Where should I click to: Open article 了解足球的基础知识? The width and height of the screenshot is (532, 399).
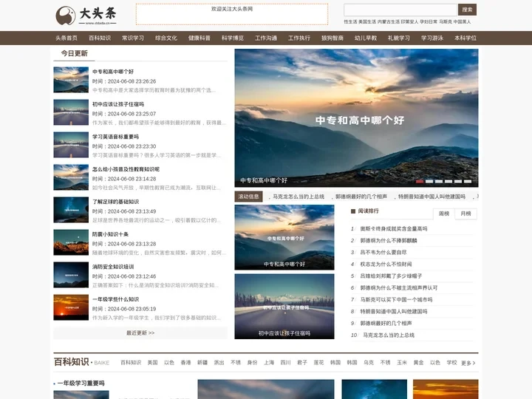pyautogui.click(x=116, y=202)
